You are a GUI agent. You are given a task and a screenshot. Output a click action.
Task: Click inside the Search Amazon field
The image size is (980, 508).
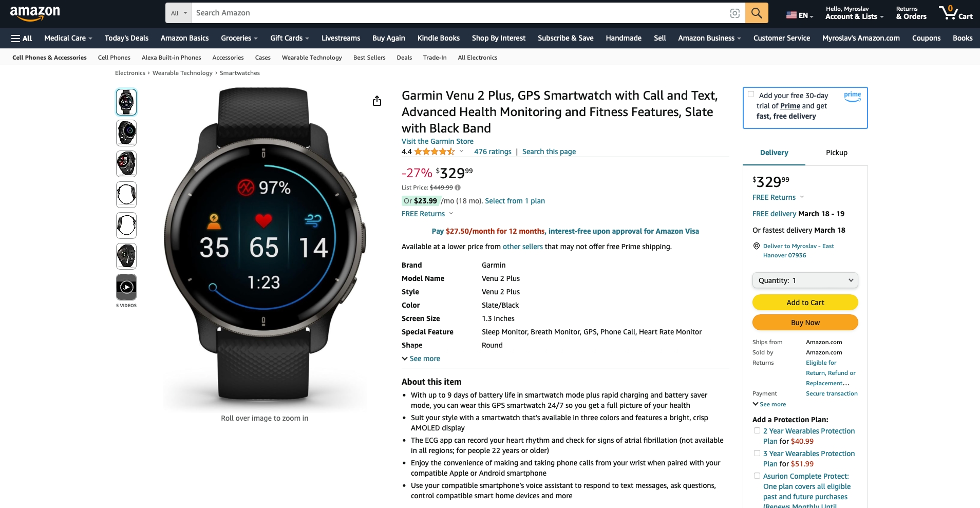coord(460,13)
